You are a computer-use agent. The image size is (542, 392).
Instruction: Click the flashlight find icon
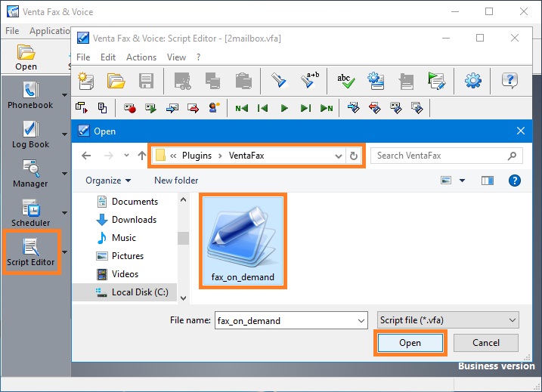point(279,81)
